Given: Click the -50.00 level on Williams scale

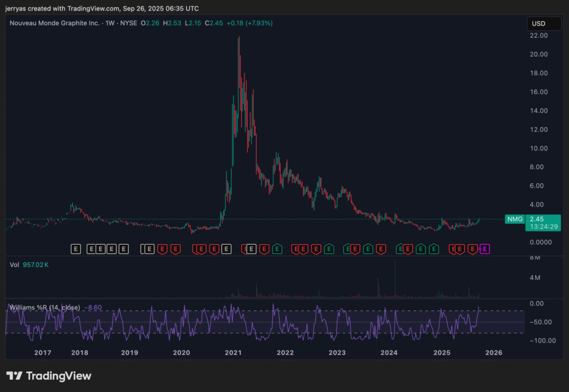Looking at the screenshot, I should (540, 322).
